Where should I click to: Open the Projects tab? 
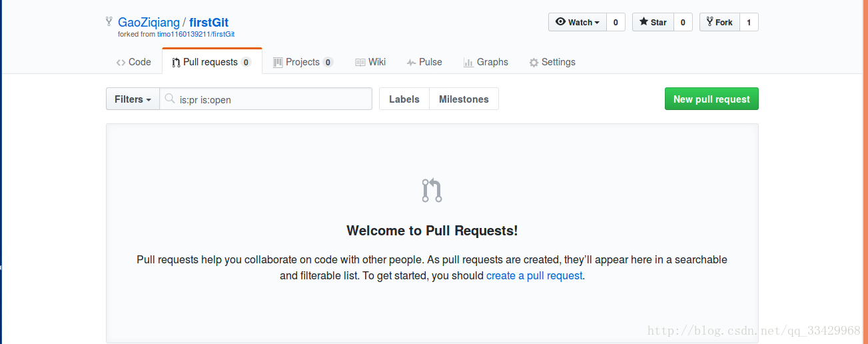303,62
